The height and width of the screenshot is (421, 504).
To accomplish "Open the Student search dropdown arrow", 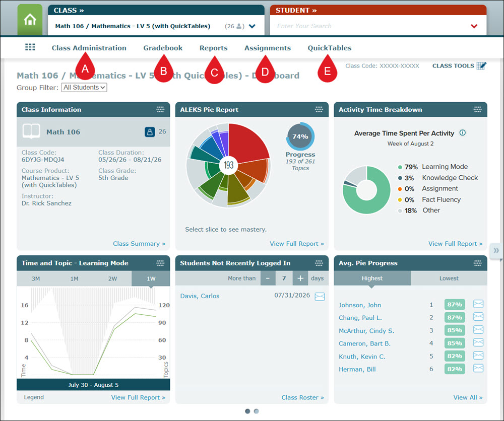I will (x=474, y=26).
